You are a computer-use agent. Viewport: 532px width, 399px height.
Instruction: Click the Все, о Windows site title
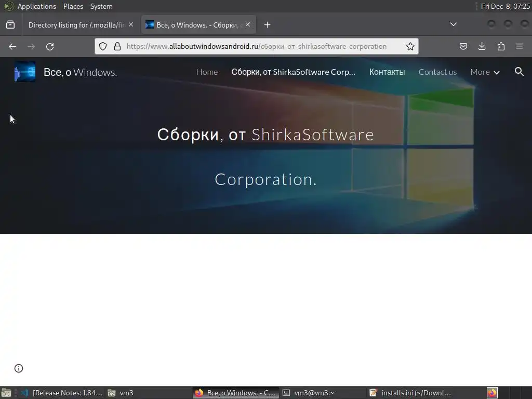point(81,72)
